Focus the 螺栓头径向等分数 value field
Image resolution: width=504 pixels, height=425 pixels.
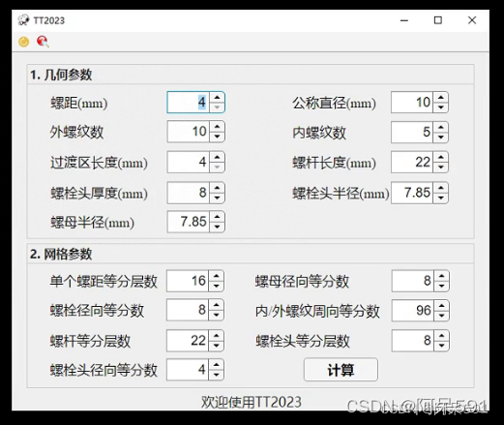188,370
